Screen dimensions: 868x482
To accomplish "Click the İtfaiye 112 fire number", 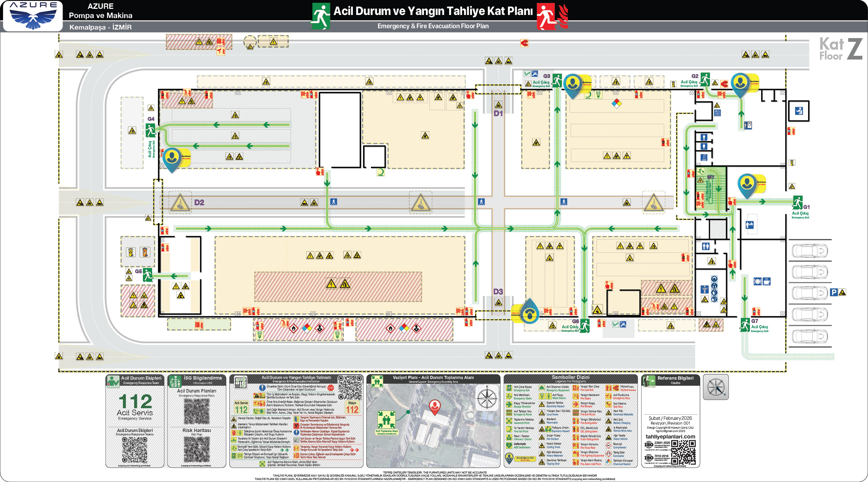I will pyautogui.click(x=352, y=409).
